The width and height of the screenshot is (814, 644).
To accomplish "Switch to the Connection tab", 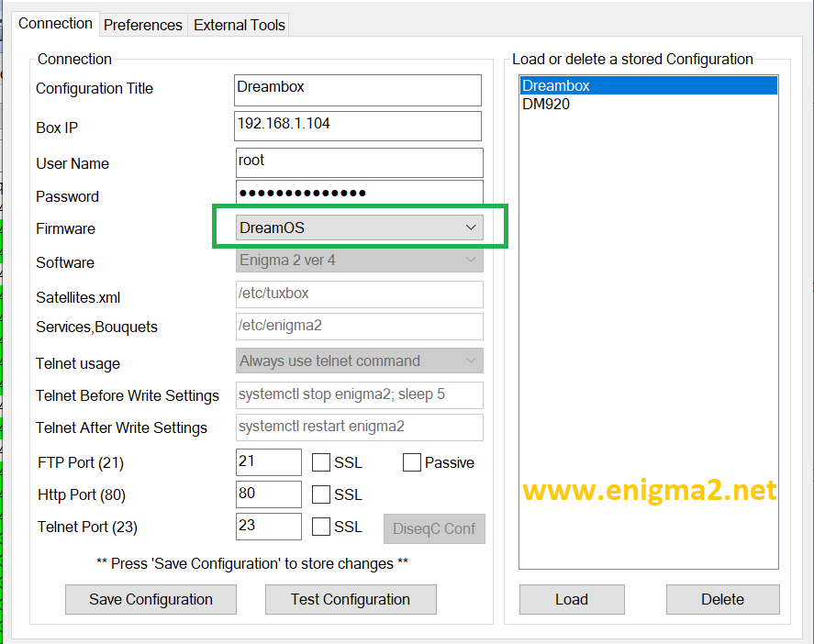I will click(56, 24).
